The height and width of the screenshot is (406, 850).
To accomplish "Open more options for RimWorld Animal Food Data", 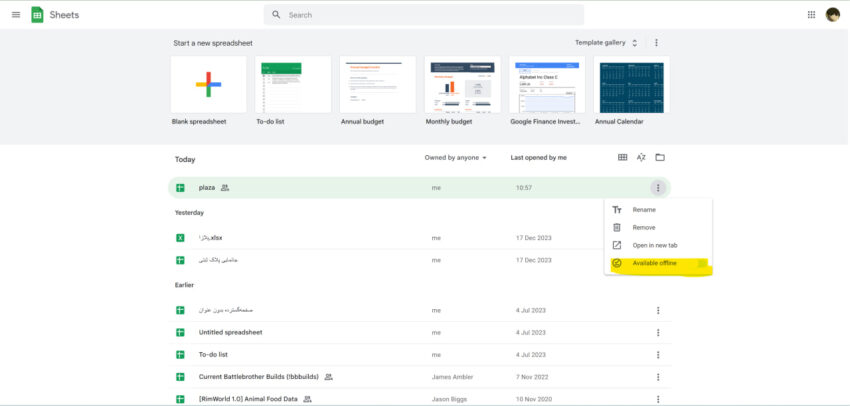I will point(658,399).
